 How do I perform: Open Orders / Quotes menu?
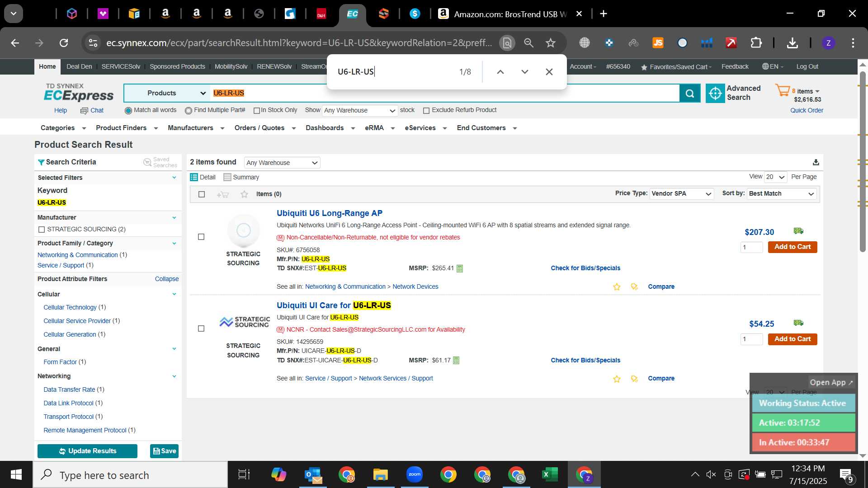[265, 128]
